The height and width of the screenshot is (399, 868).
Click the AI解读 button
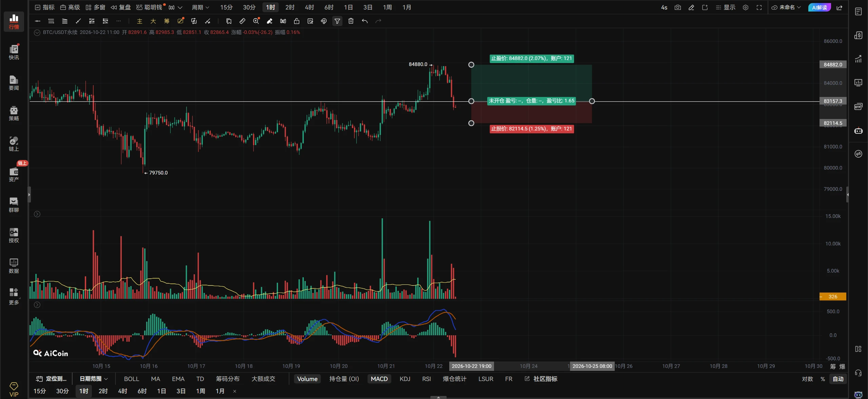pos(819,7)
